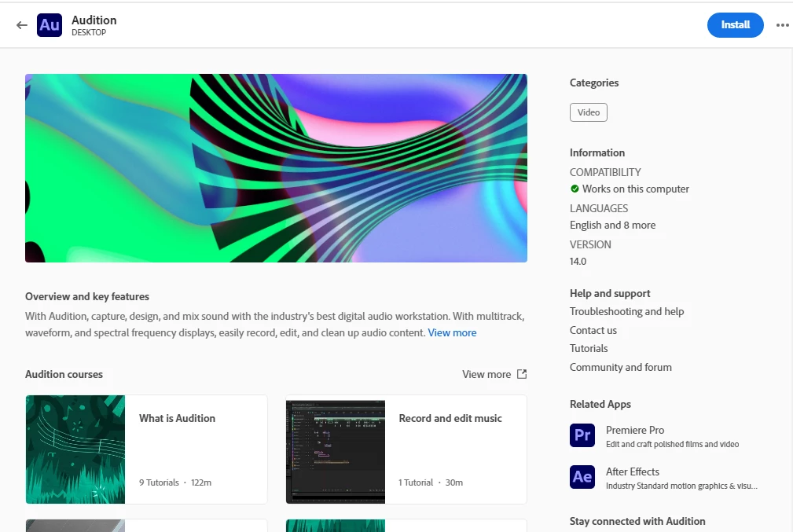The image size is (793, 532).
Task: Select the Video category tag
Action: tap(588, 112)
